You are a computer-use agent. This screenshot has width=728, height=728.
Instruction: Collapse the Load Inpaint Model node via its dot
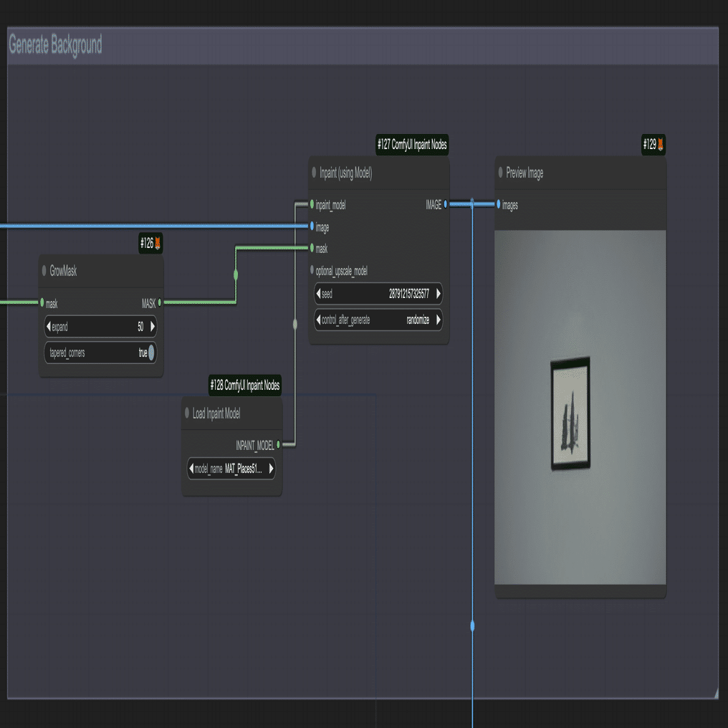coord(187,413)
